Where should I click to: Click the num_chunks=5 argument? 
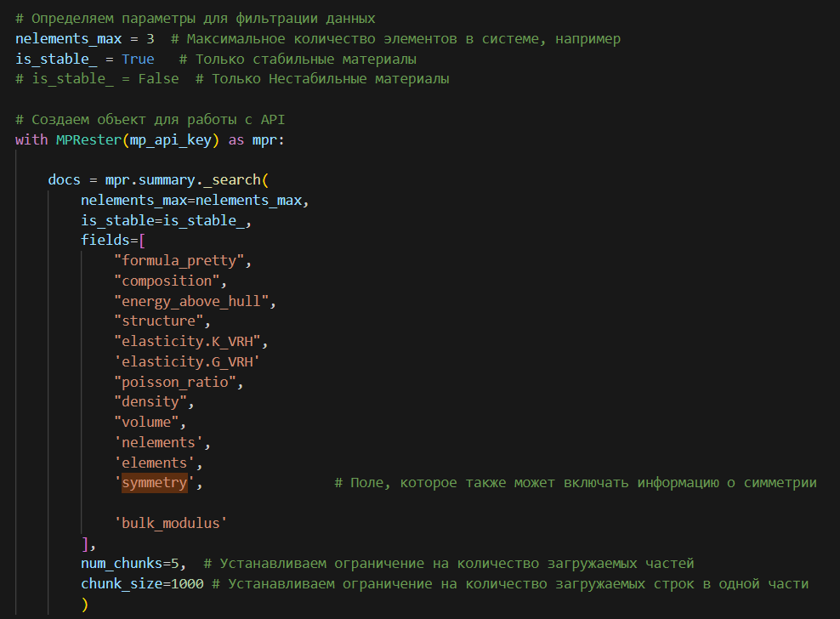pos(130,564)
